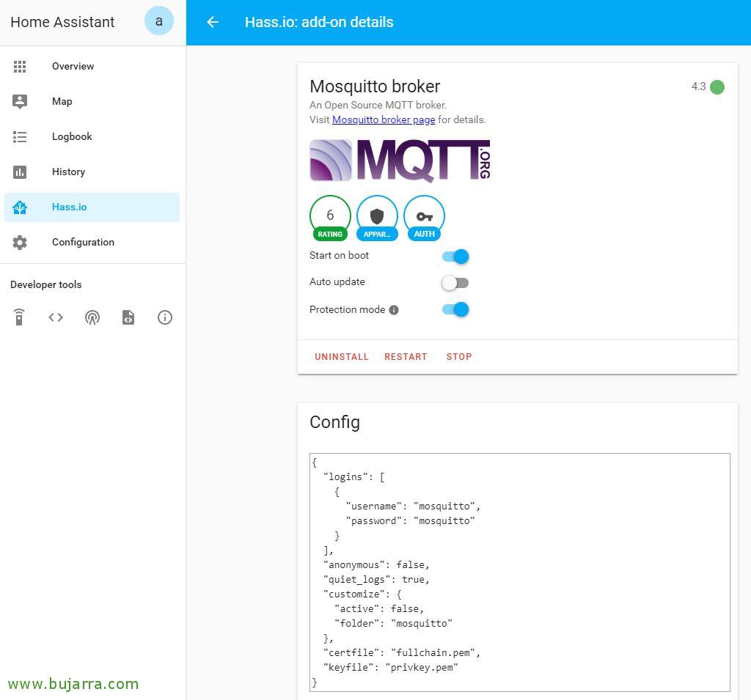Click the '"username": "mosquitto"' config line
Viewport: 751px width, 700px height.
coord(413,506)
